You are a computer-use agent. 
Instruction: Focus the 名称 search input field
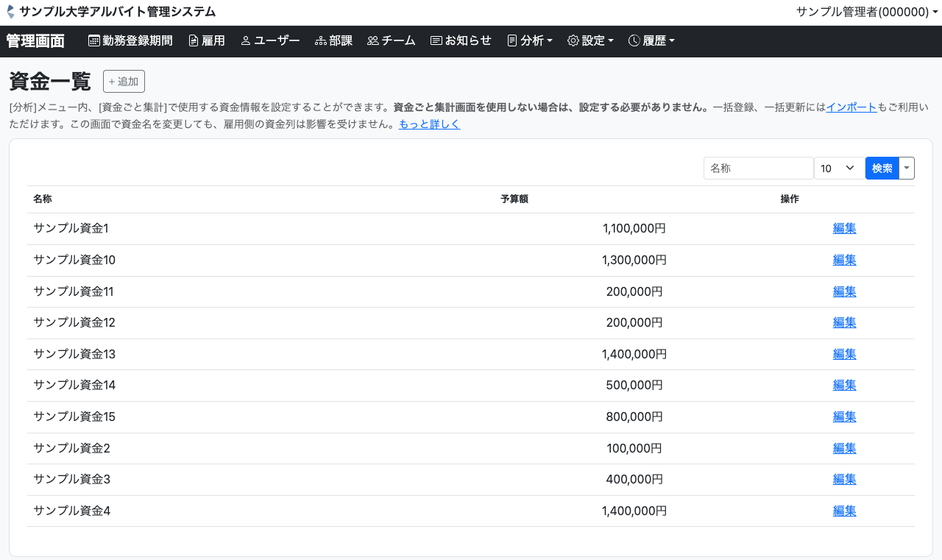(x=758, y=169)
